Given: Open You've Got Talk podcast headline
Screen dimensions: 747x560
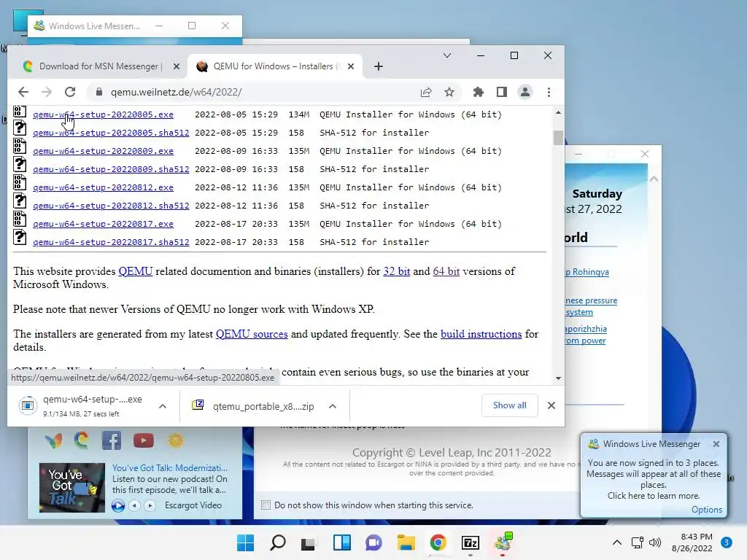Looking at the screenshot, I should (170, 468).
